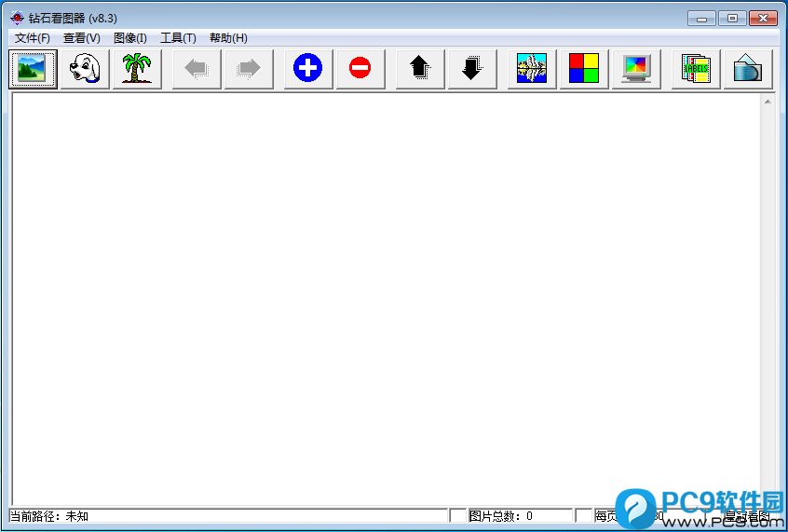788x532 pixels.
Task: Click the black down arrow icon
Action: 472,69
